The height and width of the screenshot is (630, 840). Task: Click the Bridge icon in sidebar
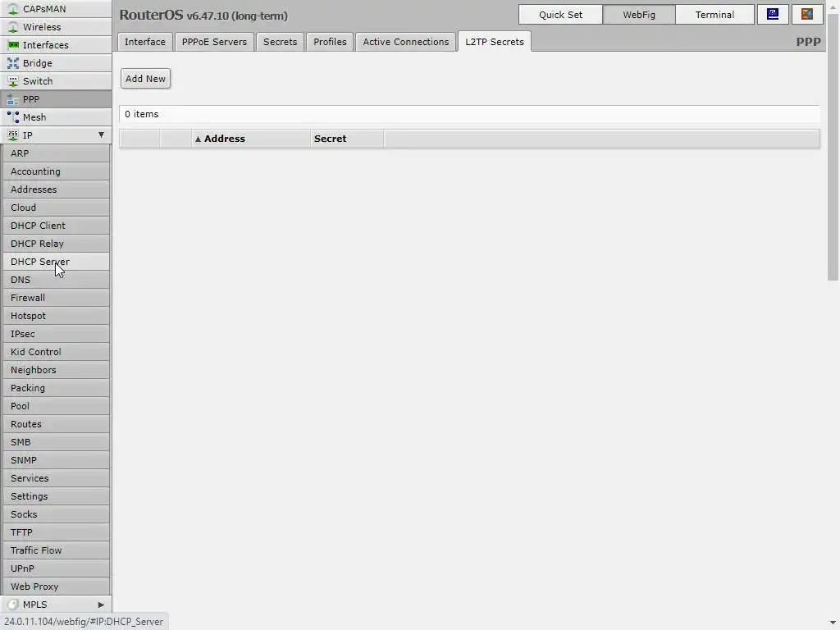(x=13, y=63)
